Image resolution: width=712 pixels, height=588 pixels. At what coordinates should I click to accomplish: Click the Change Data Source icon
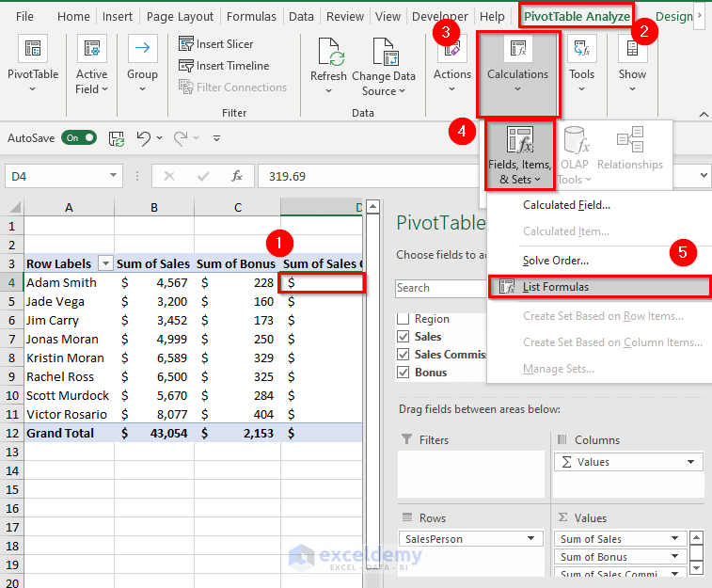pyautogui.click(x=385, y=52)
